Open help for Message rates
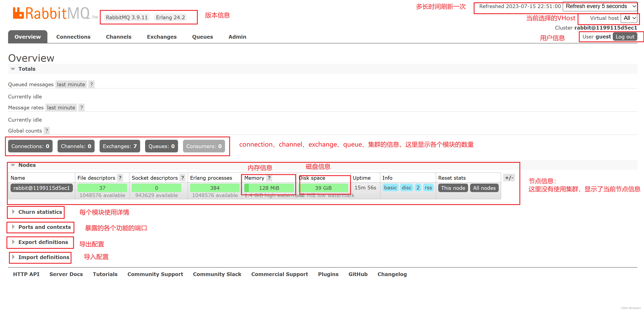Image resolution: width=644 pixels, height=311 pixels. pyautogui.click(x=82, y=108)
